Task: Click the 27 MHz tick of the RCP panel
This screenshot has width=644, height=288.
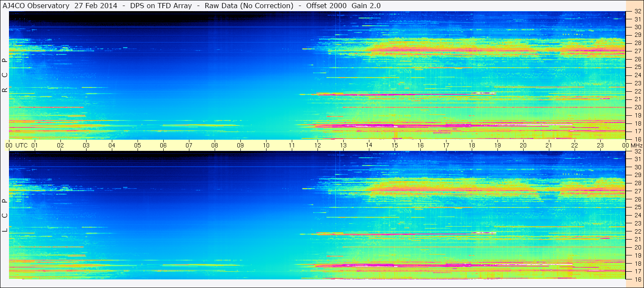Action: (638, 51)
